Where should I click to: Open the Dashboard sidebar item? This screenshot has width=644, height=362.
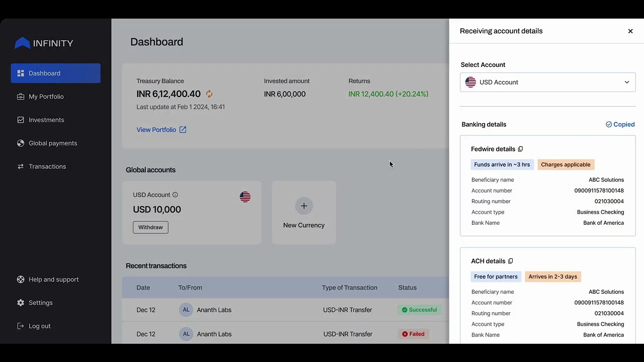coord(55,73)
